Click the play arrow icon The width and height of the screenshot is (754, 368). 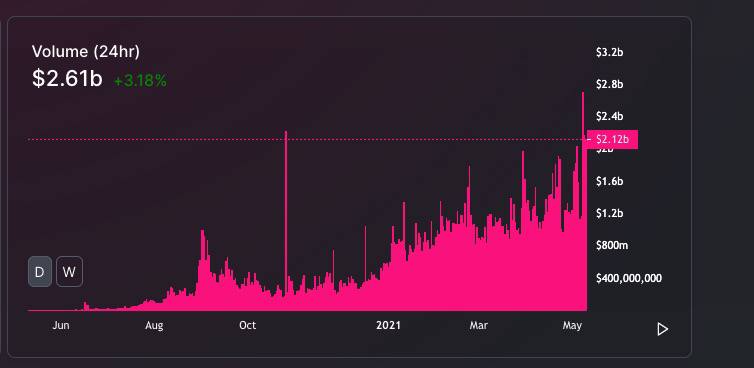point(663,329)
